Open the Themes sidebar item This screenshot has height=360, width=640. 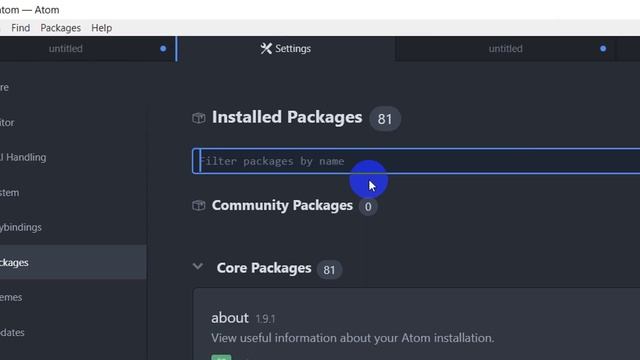[x=11, y=297]
